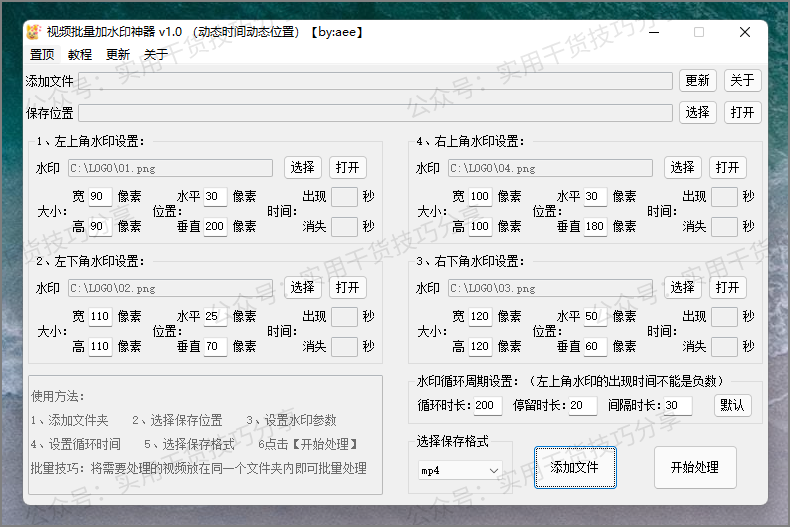Choose watermark file for 左上角 section
Viewport: 790px width, 527px height.
[x=302, y=167]
